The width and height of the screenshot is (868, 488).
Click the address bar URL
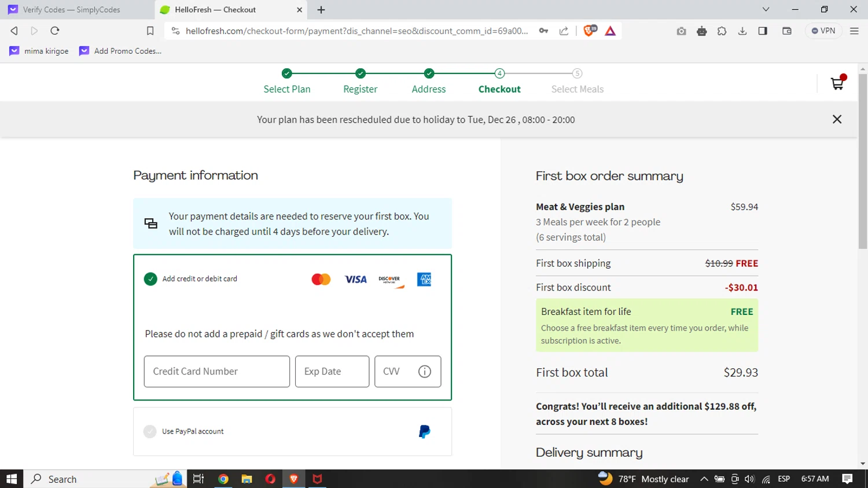(x=356, y=31)
